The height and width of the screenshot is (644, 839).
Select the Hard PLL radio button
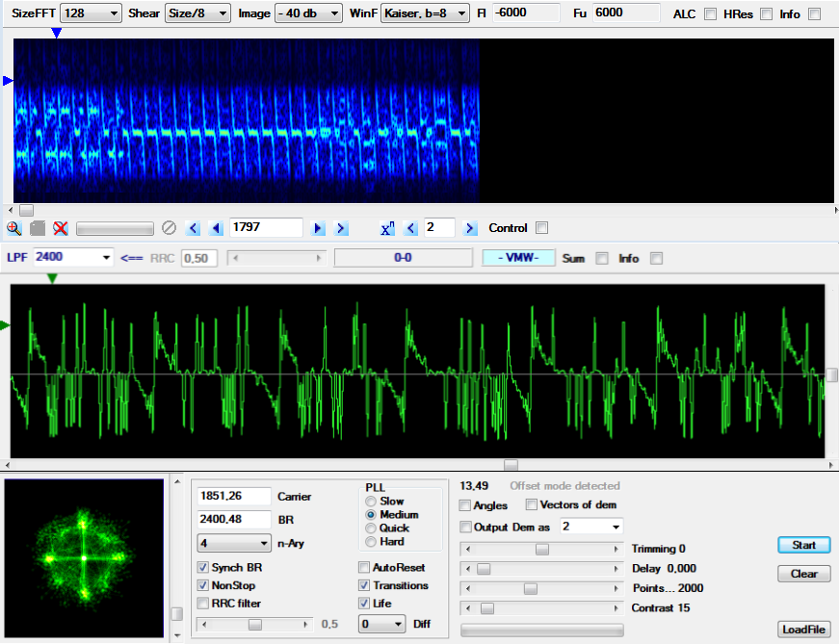pyautogui.click(x=370, y=542)
